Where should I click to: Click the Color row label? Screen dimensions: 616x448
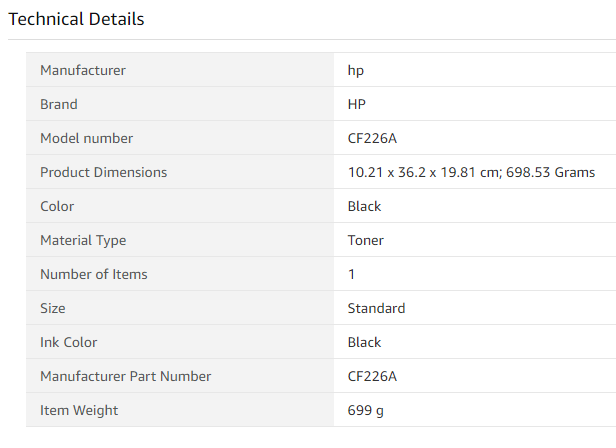pyautogui.click(x=57, y=206)
